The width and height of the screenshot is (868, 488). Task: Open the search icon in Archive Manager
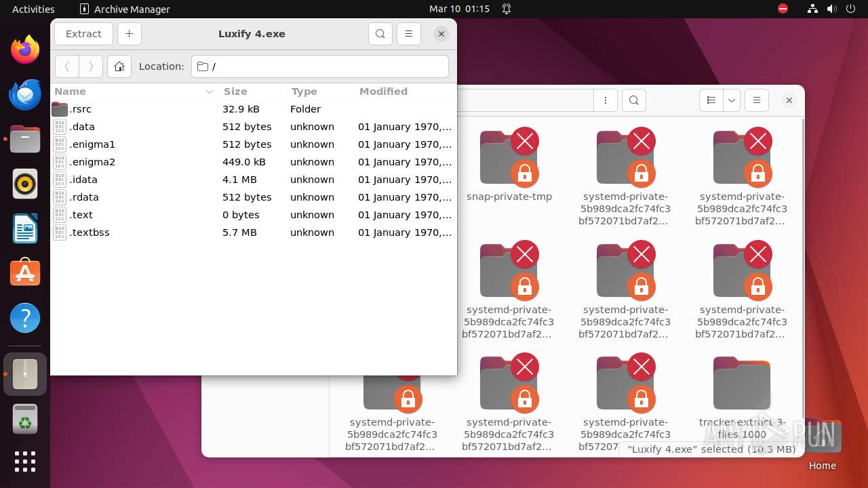(380, 34)
